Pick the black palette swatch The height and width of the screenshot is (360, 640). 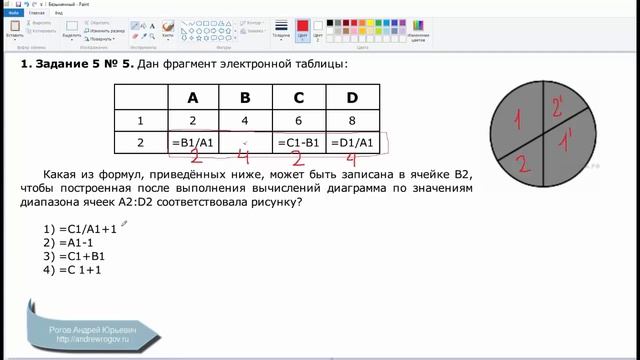click(x=330, y=23)
